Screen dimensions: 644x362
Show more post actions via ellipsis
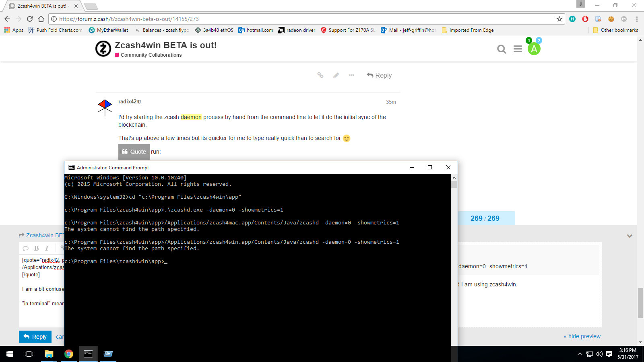351,75
